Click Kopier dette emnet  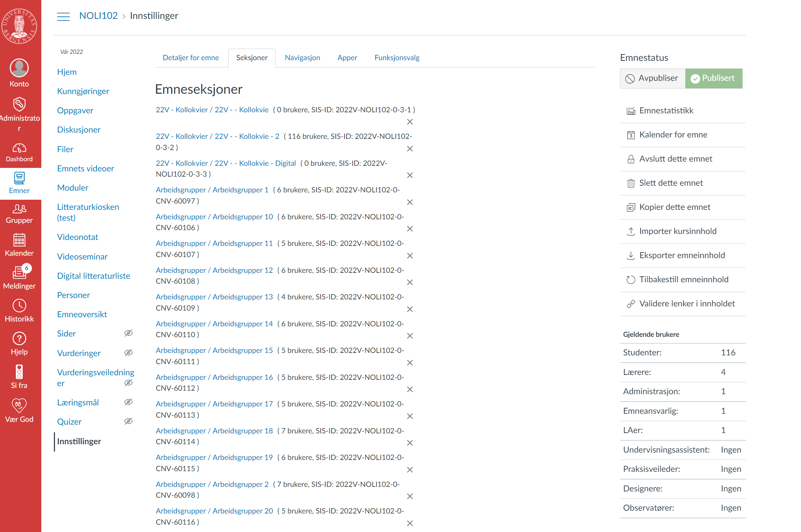point(682,207)
